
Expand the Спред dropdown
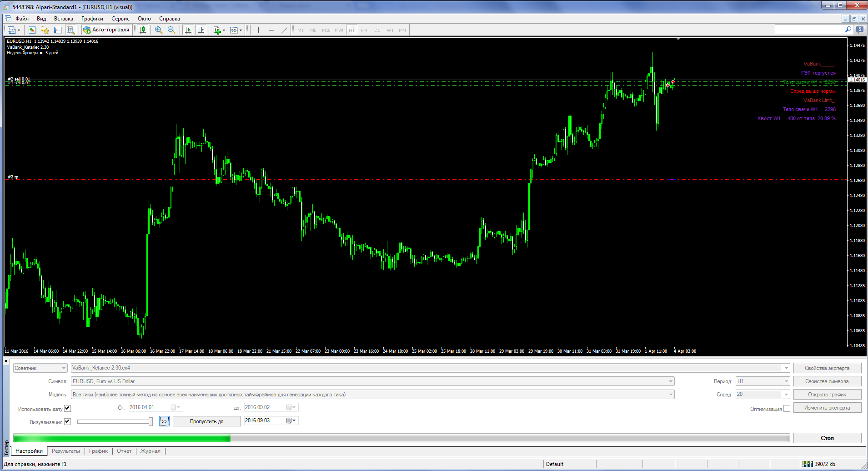(786, 395)
